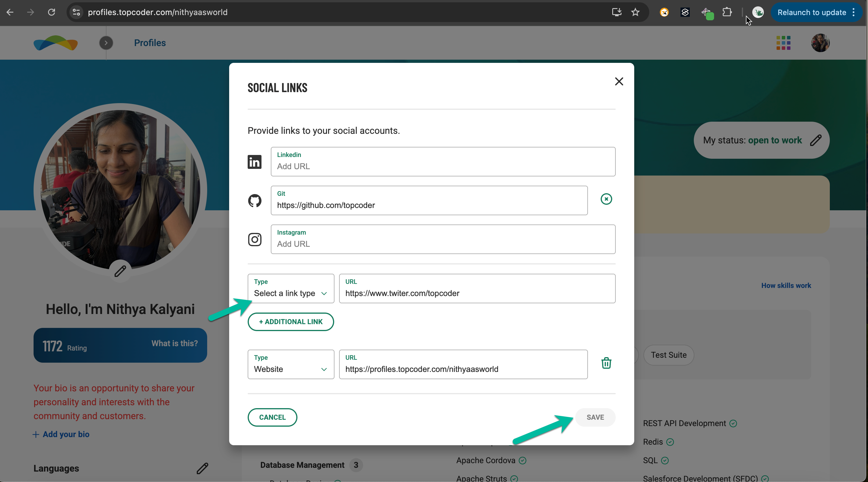Add another link with Additional Link

[x=290, y=322]
